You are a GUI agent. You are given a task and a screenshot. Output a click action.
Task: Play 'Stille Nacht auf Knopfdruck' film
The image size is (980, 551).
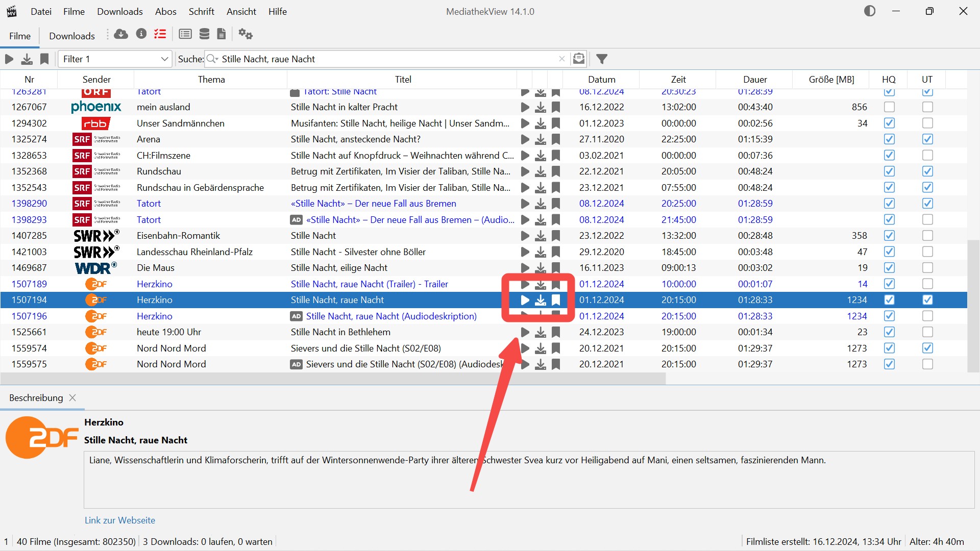coord(525,156)
